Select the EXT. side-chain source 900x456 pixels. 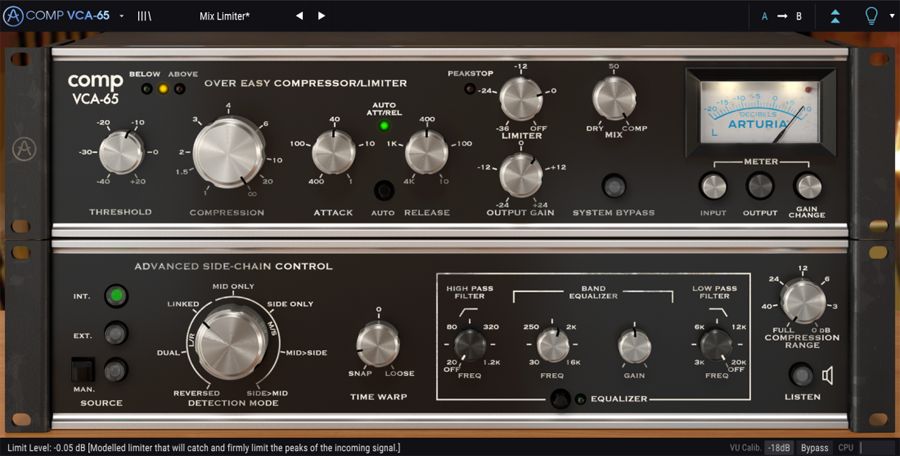click(x=117, y=333)
